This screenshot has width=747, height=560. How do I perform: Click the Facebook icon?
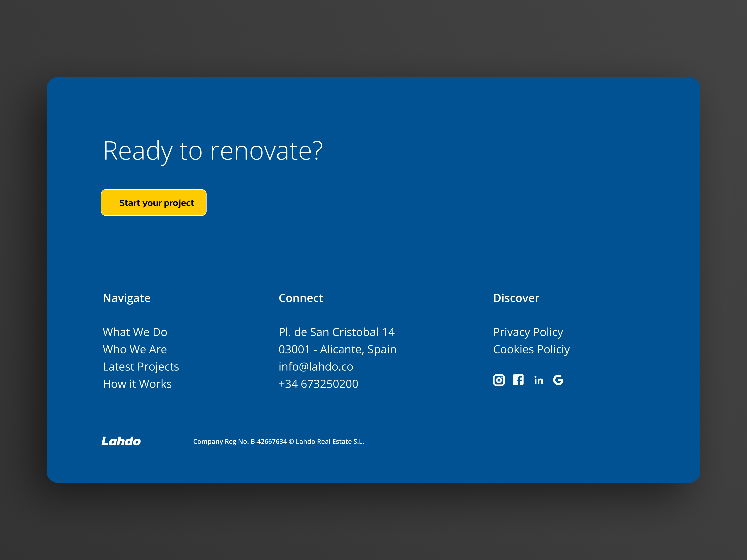point(519,380)
